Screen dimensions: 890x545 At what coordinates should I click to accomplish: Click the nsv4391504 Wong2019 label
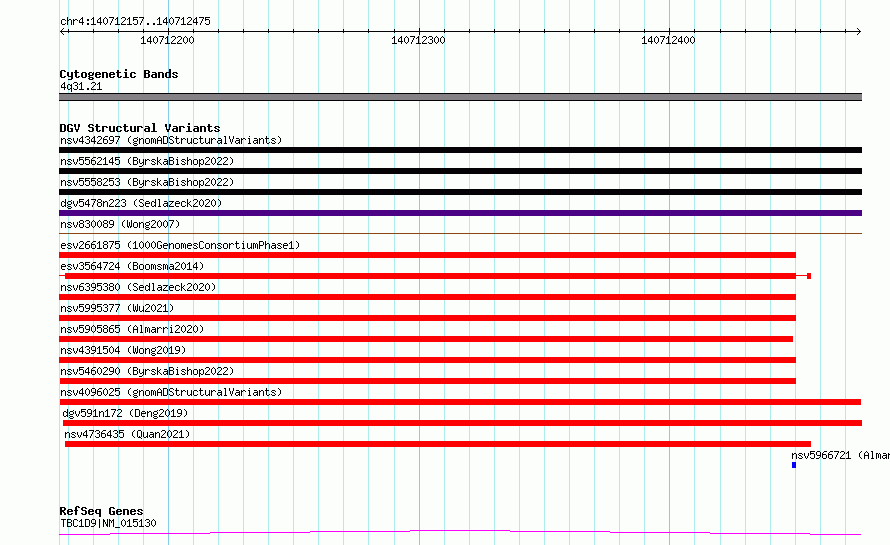123,350
